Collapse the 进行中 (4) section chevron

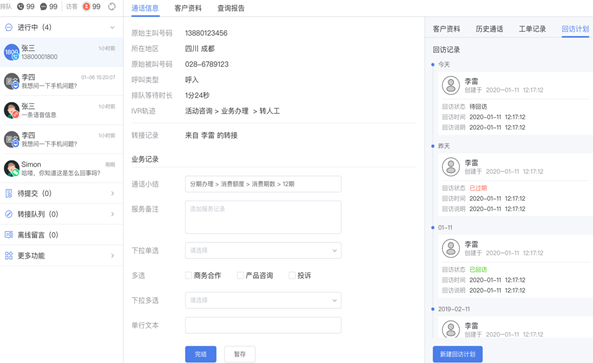point(112,27)
